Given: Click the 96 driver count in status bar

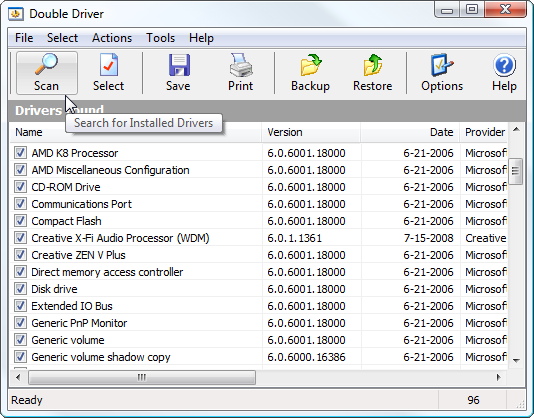Looking at the screenshot, I should coord(473,400).
